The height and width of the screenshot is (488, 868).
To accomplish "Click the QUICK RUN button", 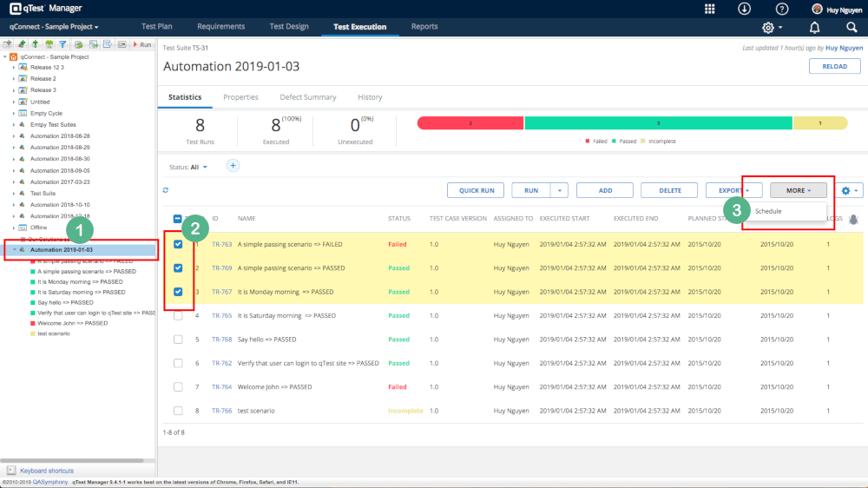I will [x=475, y=190].
